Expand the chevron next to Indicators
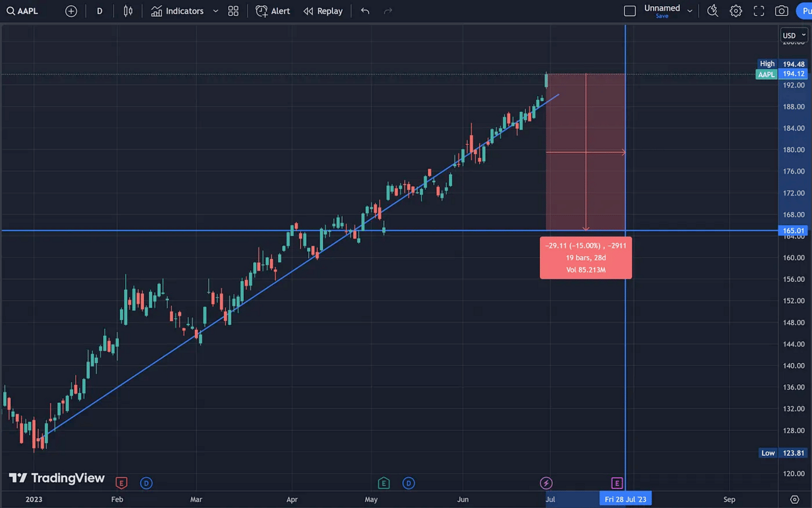The width and height of the screenshot is (812, 508). click(x=216, y=11)
